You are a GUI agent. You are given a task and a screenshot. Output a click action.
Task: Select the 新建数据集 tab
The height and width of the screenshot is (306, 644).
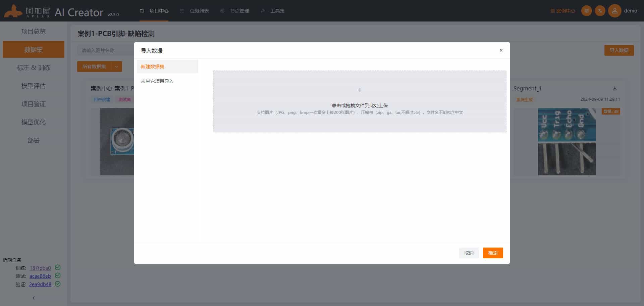[167, 67]
